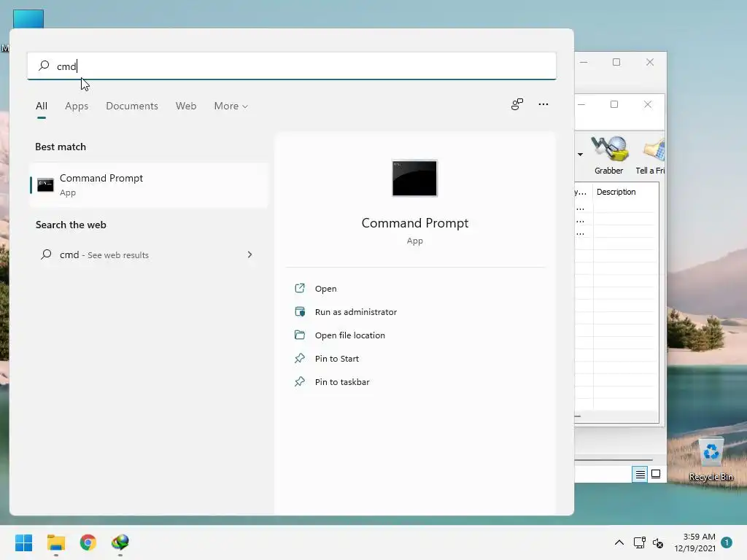Screen dimensions: 747x560
Task: Open File Explorer from taskbar
Action: click(56, 542)
